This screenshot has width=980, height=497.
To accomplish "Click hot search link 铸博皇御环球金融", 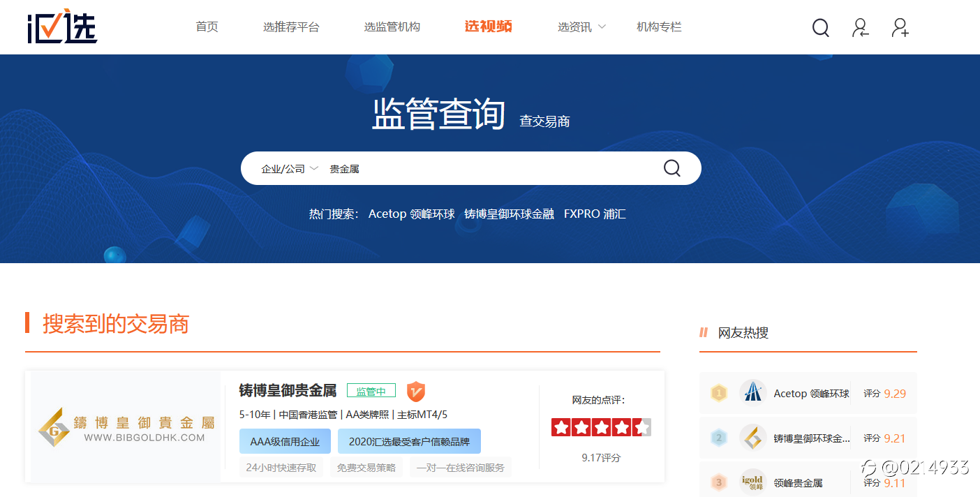I will coord(509,214).
